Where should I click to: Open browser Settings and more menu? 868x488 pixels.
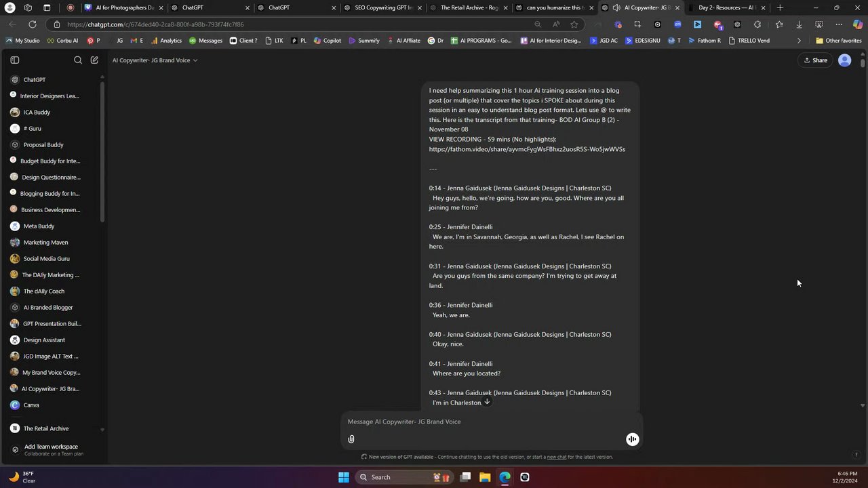point(839,24)
